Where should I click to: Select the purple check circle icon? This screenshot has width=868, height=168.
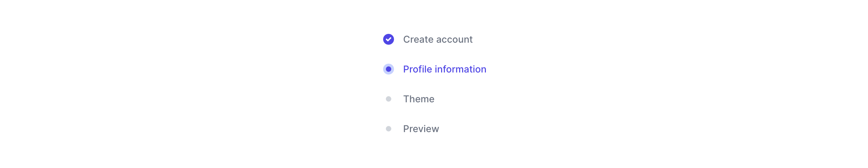(388, 39)
